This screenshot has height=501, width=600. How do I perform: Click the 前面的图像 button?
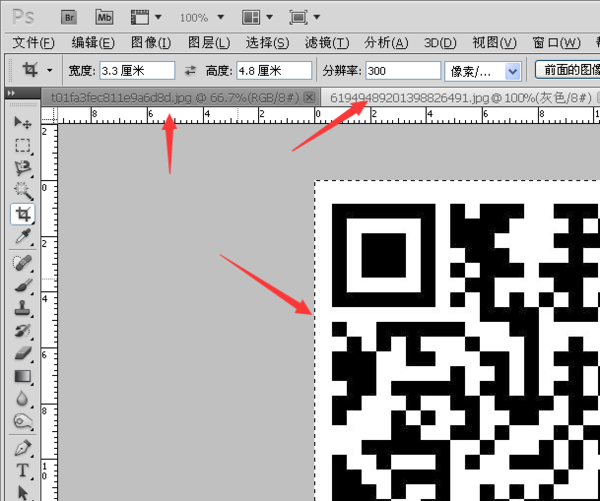[x=568, y=70]
